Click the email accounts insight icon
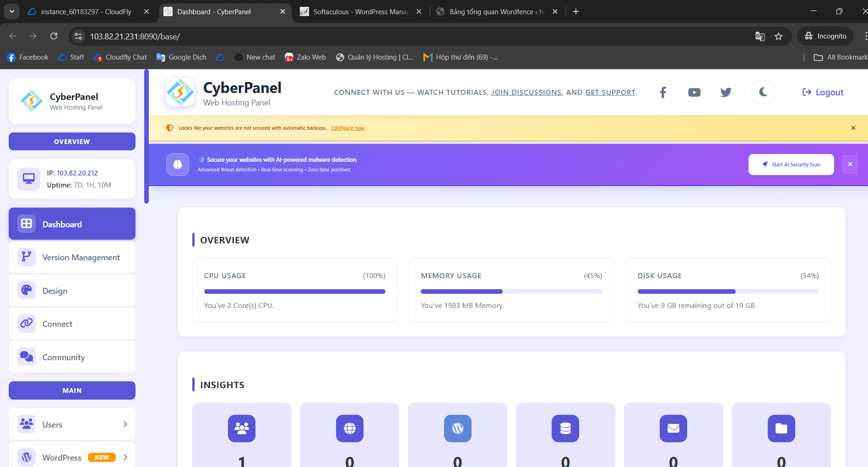 (x=673, y=429)
